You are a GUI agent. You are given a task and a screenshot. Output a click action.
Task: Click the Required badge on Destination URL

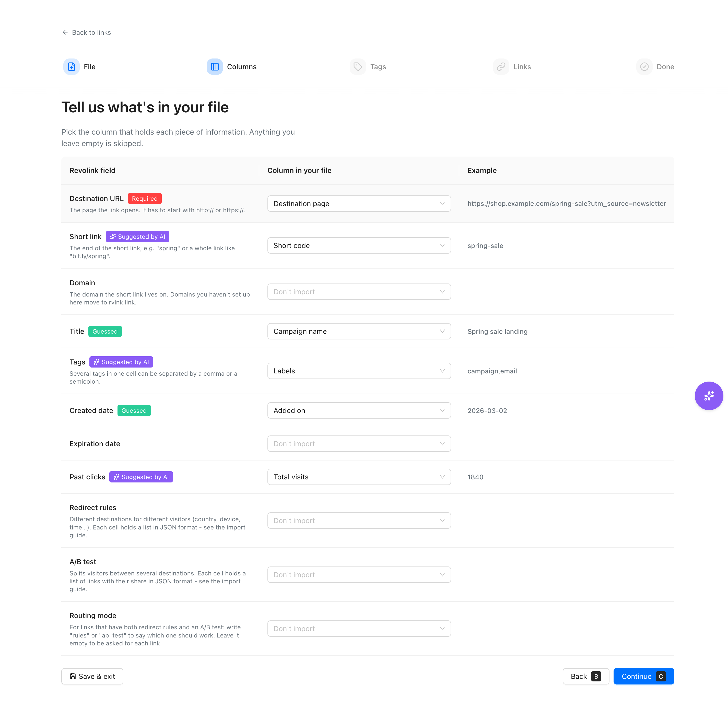pyautogui.click(x=145, y=198)
